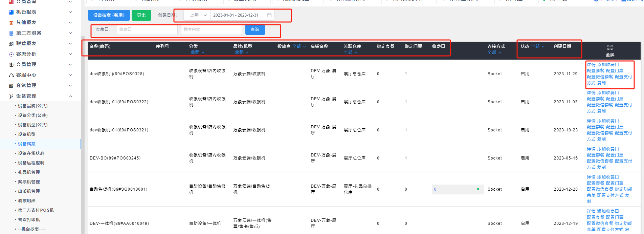
Task: Click 详情 for the POS0322 row
Action: tap(591, 93)
